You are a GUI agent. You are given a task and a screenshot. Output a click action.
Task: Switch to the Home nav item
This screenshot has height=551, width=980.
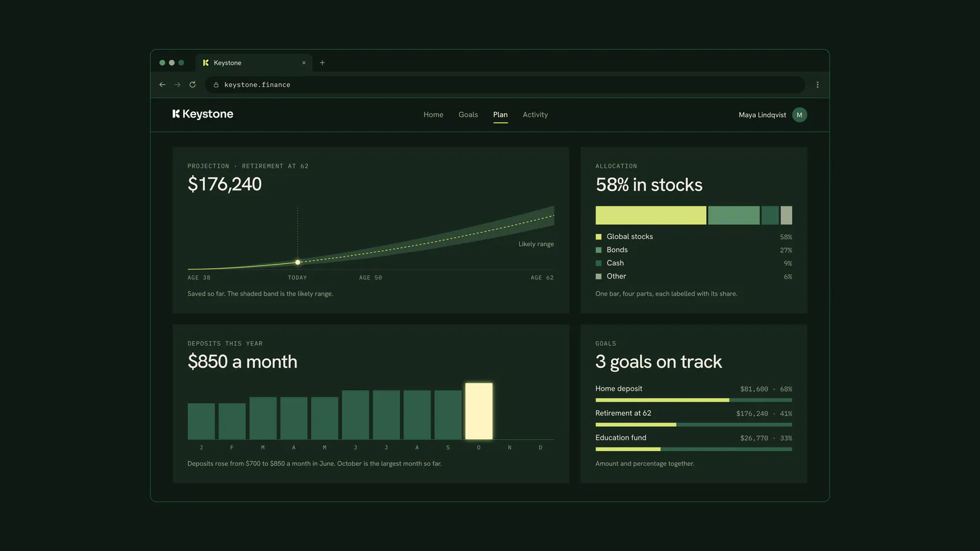click(x=434, y=114)
